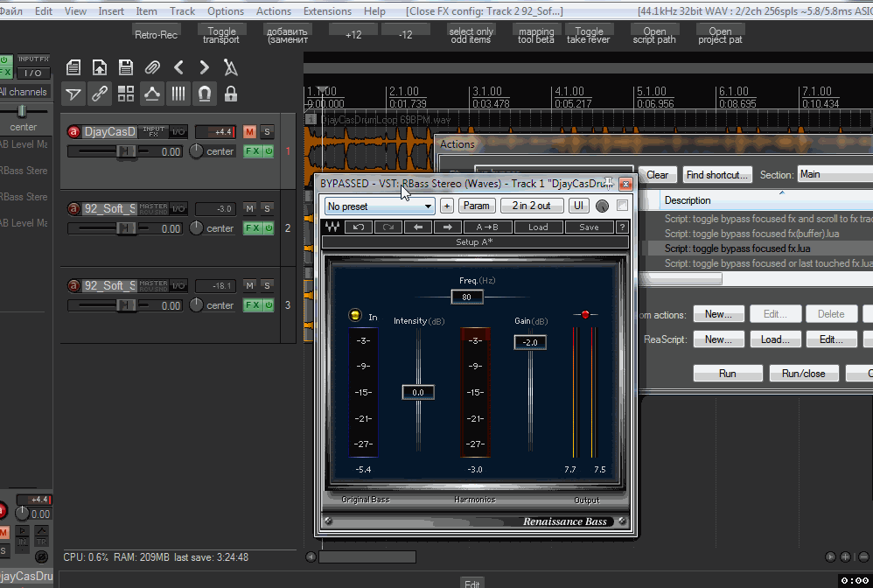Click the undo arrow in RBass plugin
This screenshot has height=588, width=873.
359,227
